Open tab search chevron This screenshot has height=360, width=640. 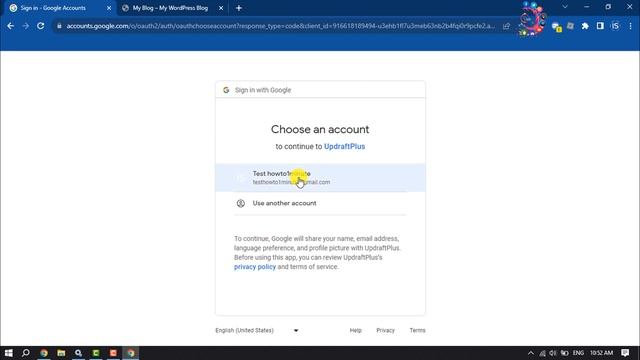[565, 7]
